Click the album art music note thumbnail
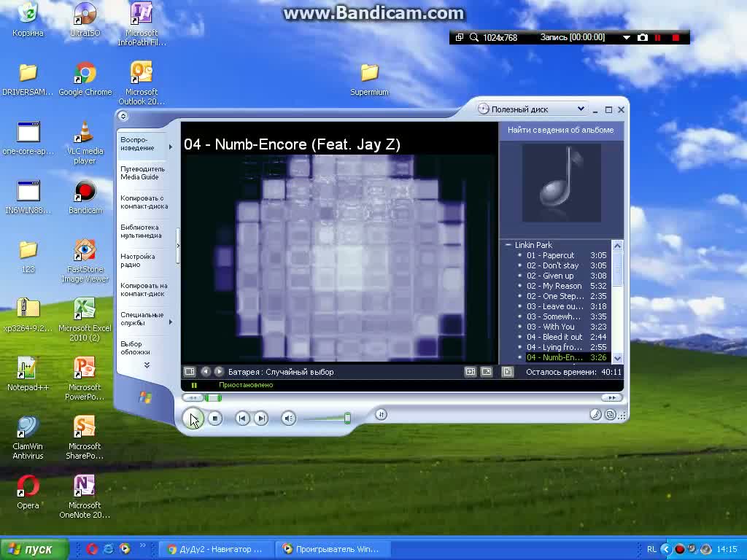Image resolution: width=747 pixels, height=560 pixels. (562, 183)
